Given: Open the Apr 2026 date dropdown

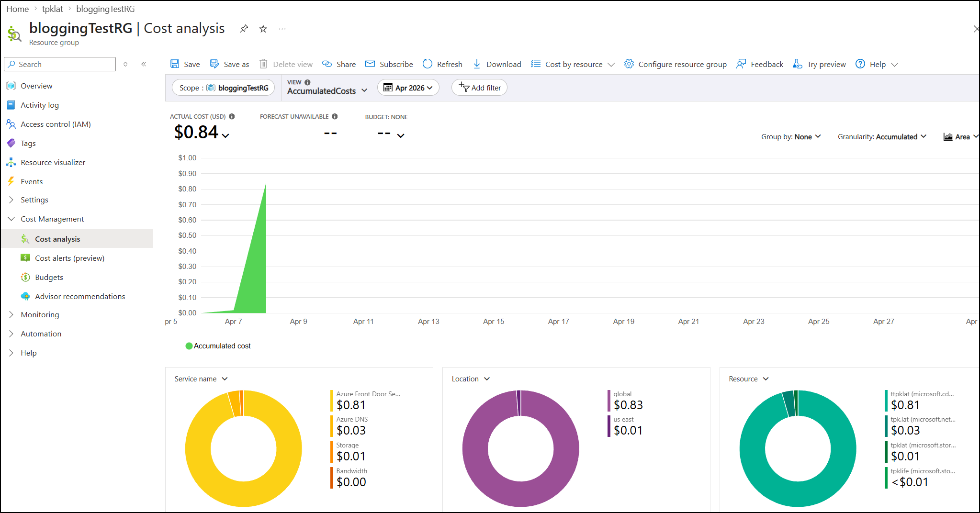Looking at the screenshot, I should (x=408, y=88).
